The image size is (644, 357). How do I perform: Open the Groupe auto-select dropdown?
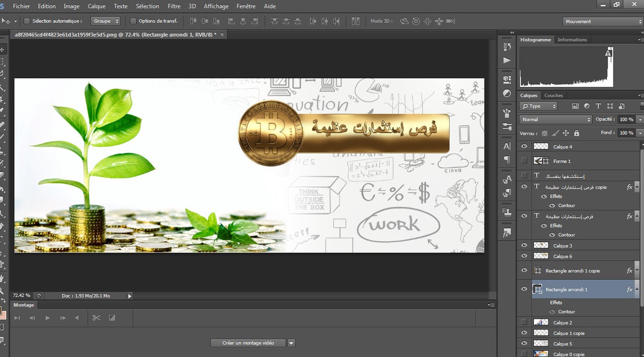(x=105, y=21)
